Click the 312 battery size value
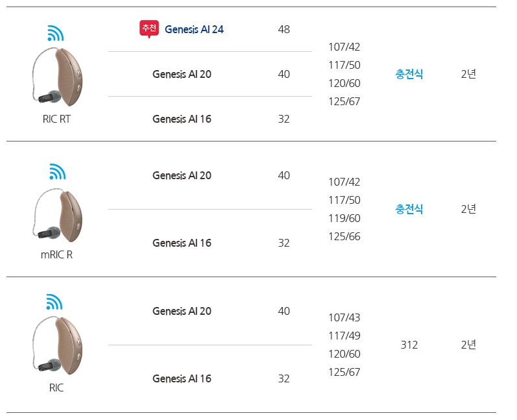Viewport: 517px width, 420px height. 409,345
